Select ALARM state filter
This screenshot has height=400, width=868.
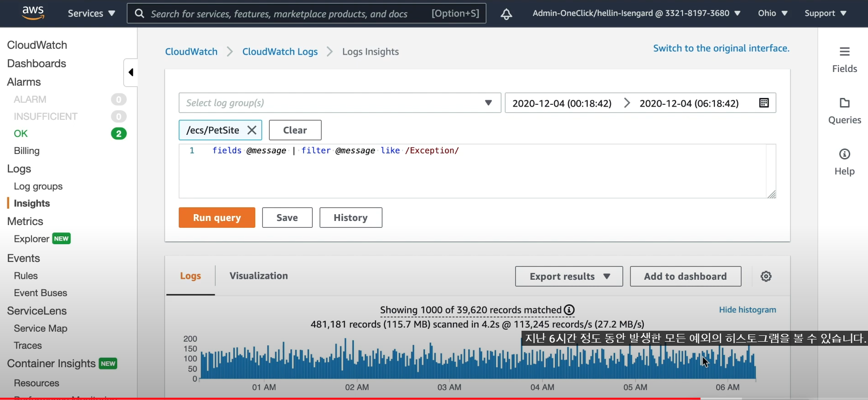click(30, 99)
